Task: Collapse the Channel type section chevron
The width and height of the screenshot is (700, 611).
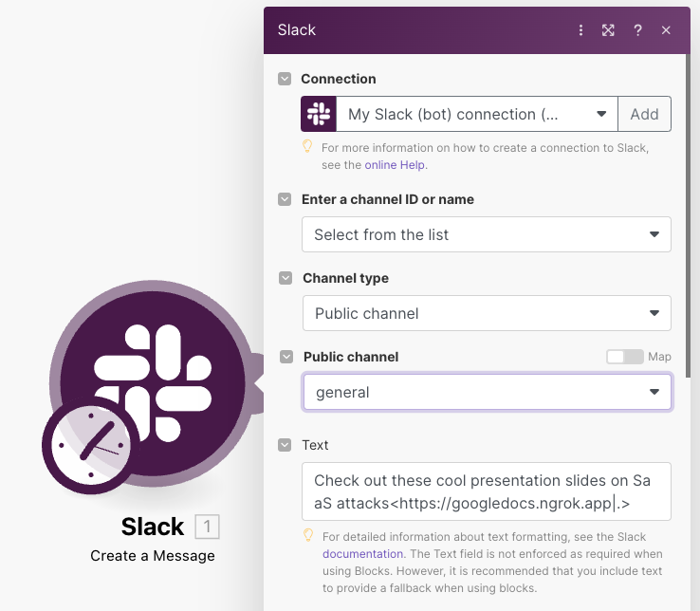Action: point(286,278)
